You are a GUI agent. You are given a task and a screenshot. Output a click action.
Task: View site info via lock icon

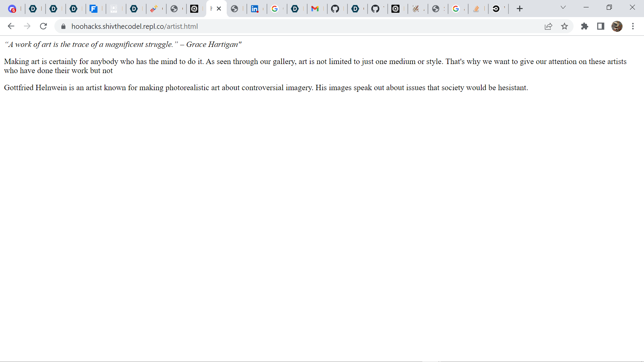63,26
